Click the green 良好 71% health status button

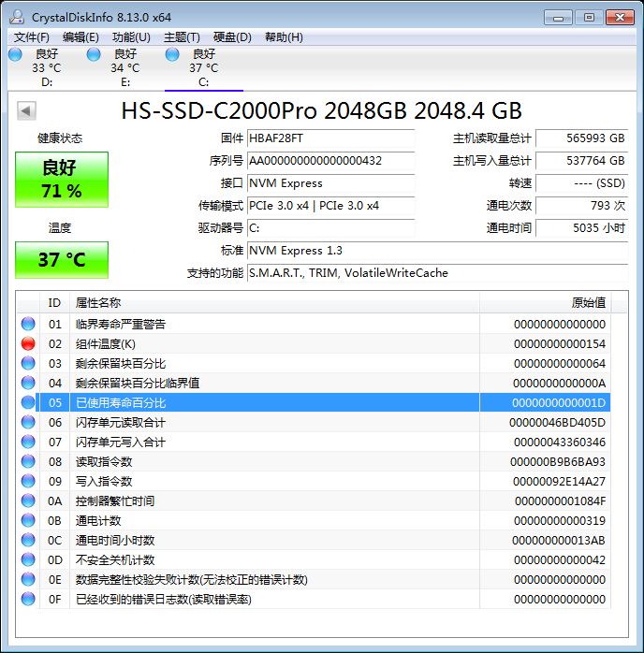(x=62, y=179)
